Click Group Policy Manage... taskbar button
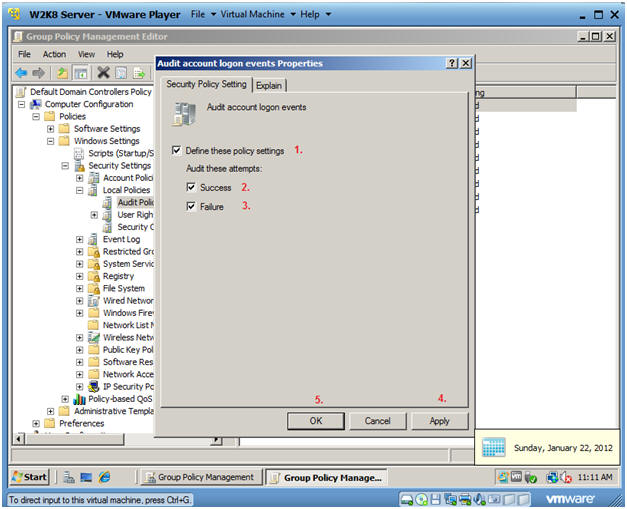Viewport: 627px width, 509px height. coord(326,478)
